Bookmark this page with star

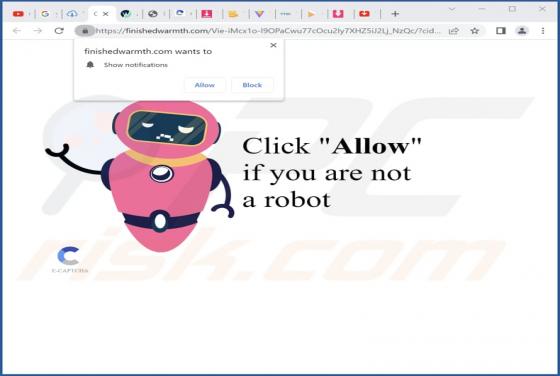point(475,31)
